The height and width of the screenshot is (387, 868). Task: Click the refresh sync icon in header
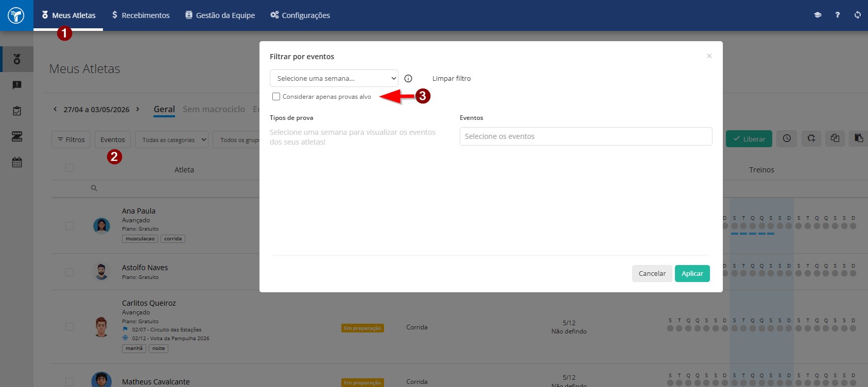857,15
